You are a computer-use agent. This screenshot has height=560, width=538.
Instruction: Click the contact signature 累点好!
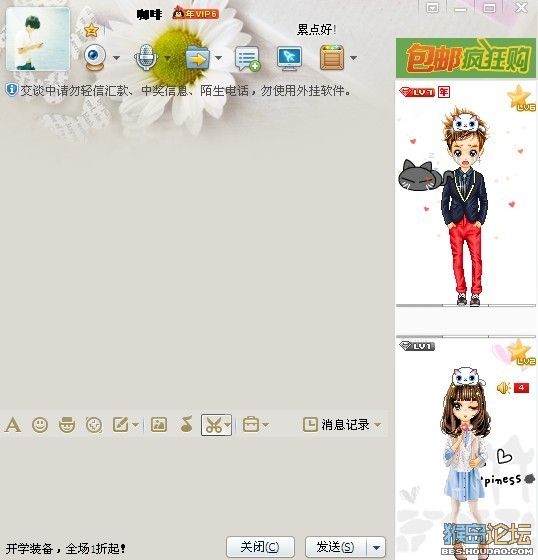pyautogui.click(x=317, y=30)
